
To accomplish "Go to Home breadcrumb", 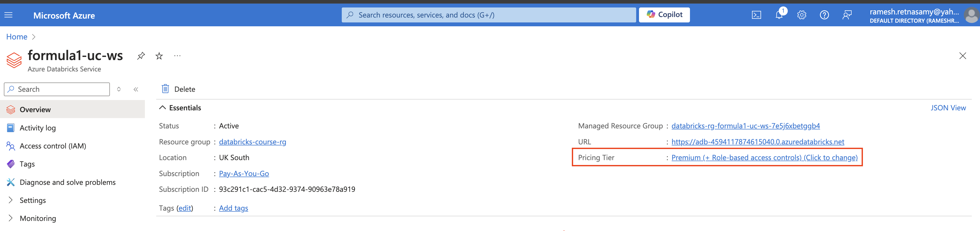I will click(x=17, y=37).
